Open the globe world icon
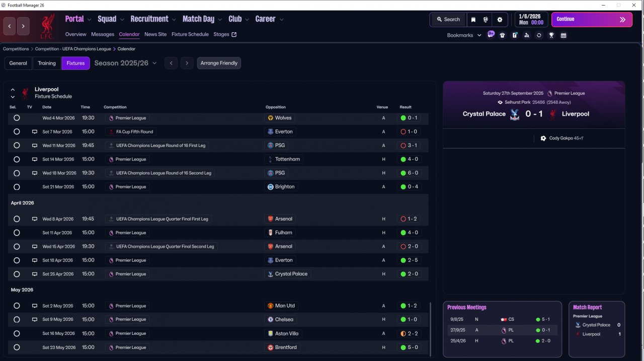 486,20
